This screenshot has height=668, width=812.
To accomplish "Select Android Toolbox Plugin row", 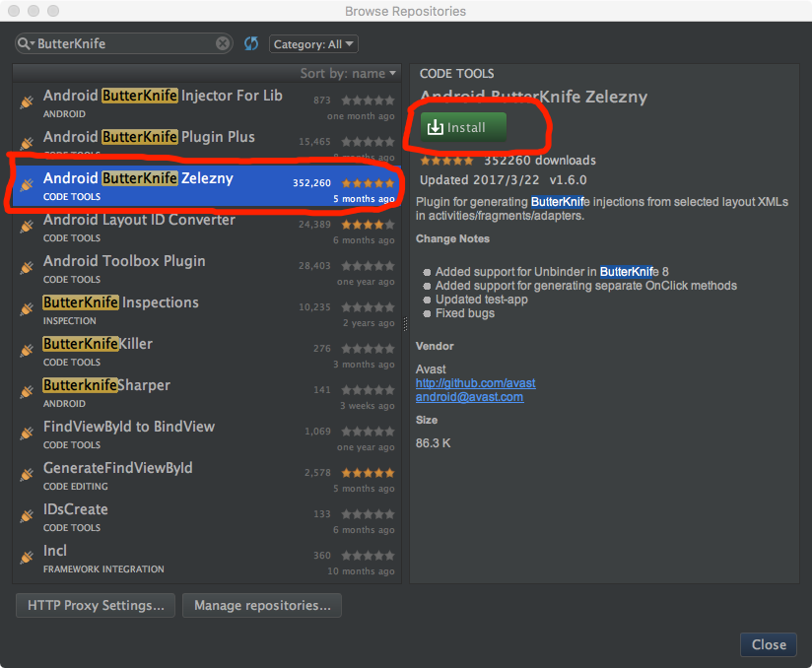I will pyautogui.click(x=207, y=269).
